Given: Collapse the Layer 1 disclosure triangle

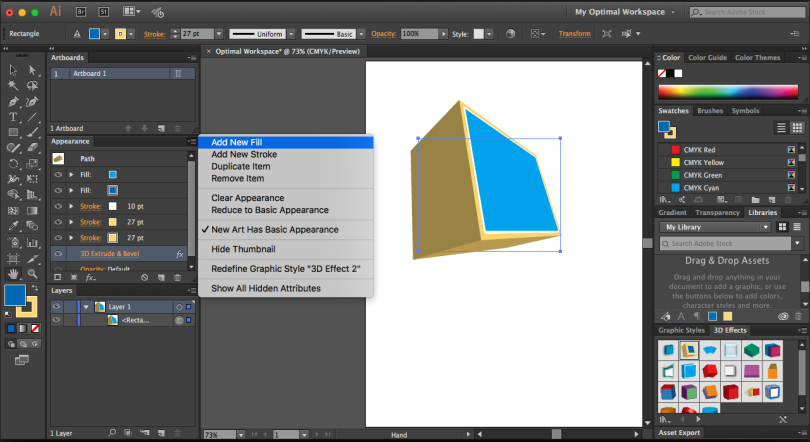Looking at the screenshot, I should [x=86, y=307].
